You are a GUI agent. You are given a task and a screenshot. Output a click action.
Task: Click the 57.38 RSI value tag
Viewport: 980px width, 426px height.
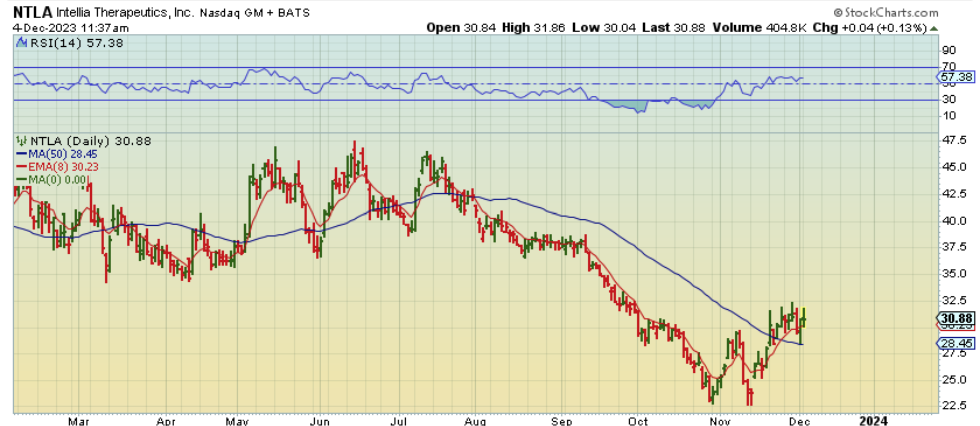[x=956, y=77]
